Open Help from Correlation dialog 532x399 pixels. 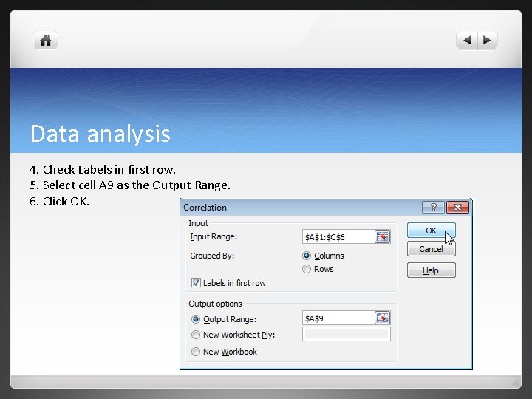tap(431, 270)
